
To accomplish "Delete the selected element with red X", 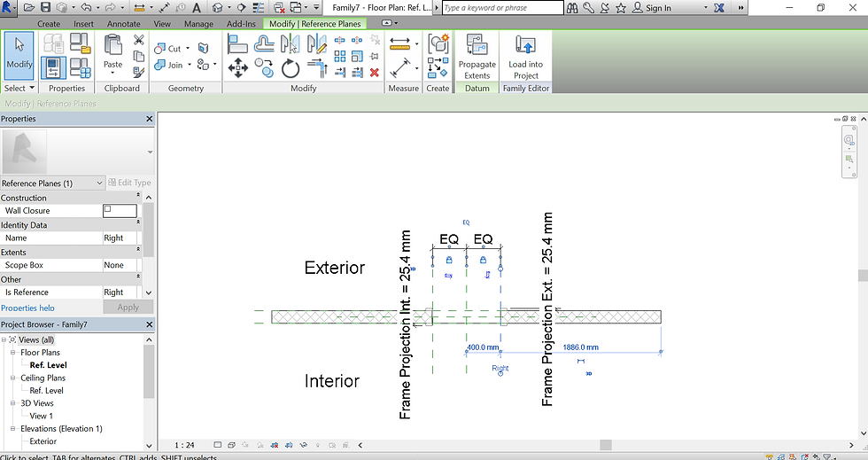I will [x=374, y=72].
